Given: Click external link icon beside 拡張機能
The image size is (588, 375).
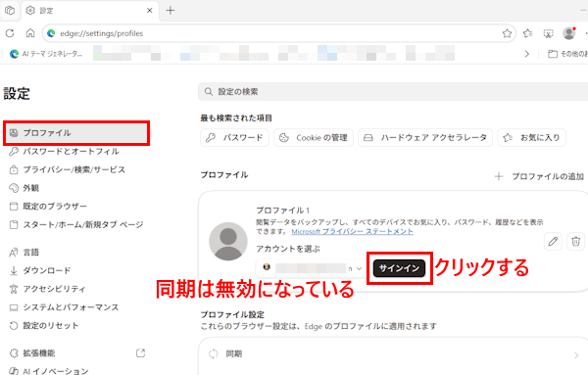Looking at the screenshot, I should pos(140,352).
